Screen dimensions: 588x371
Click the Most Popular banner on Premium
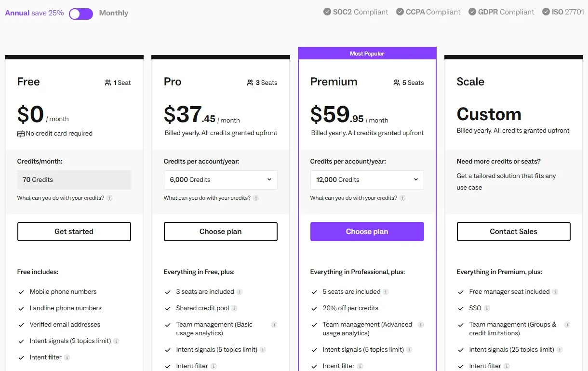pyautogui.click(x=367, y=54)
